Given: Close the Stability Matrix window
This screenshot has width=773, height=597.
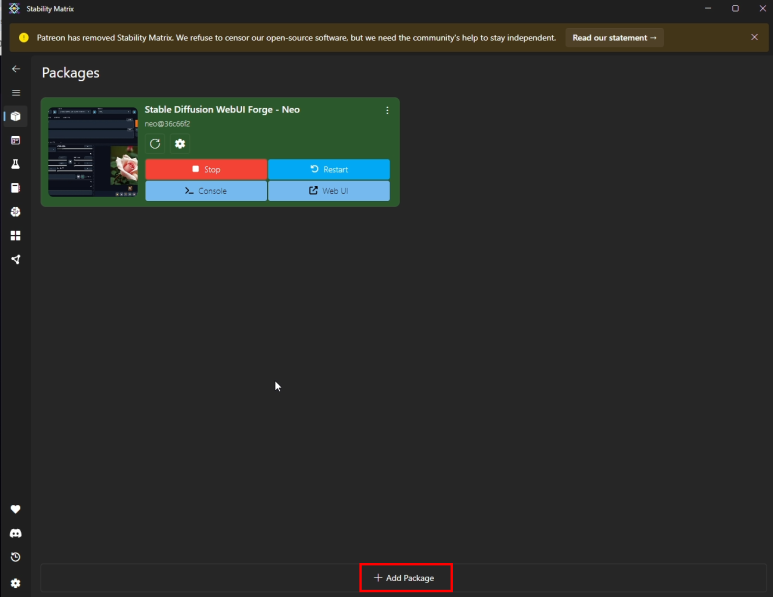Looking at the screenshot, I should tap(762, 8).
